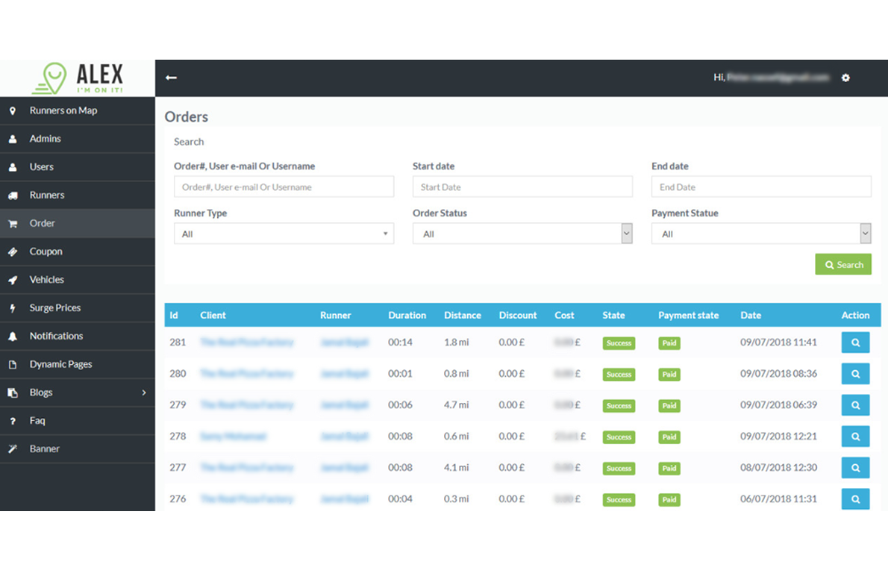Open client link for order 280
888x588 pixels.
click(246, 374)
